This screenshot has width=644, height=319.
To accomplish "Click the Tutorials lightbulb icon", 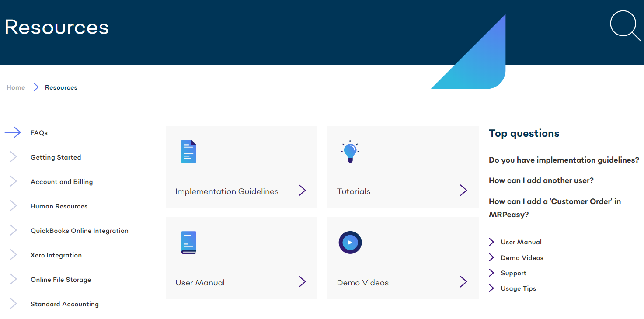I will pos(350,152).
